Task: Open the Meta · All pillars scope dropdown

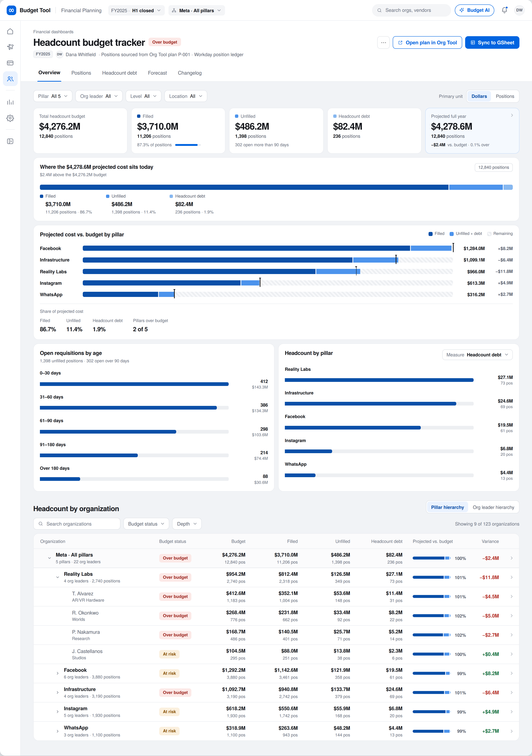Action: [x=197, y=10]
